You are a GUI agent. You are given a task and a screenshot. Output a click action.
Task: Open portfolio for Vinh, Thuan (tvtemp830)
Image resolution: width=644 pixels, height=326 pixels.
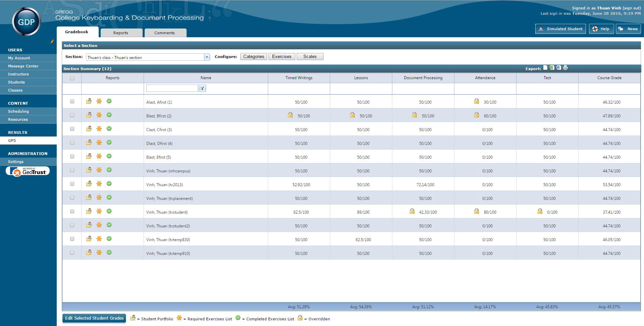pos(89,238)
